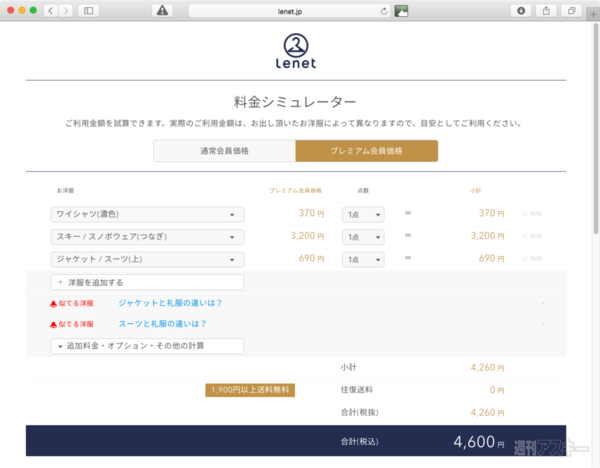The image size is (600, 468).
Task: Go back with Safari back arrow
Action: [51, 11]
